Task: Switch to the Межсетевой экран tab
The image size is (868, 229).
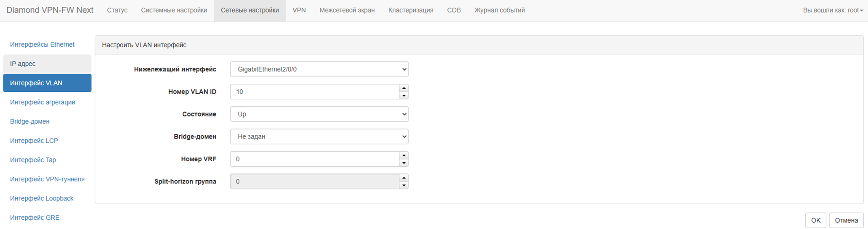Action: pyautogui.click(x=347, y=10)
